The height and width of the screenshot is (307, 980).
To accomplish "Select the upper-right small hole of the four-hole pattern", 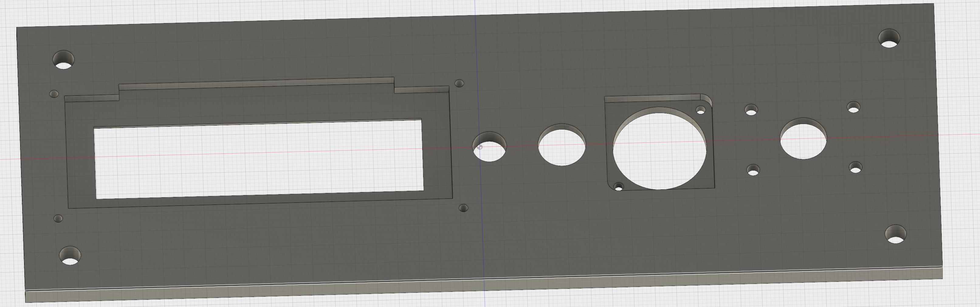I will [x=854, y=107].
